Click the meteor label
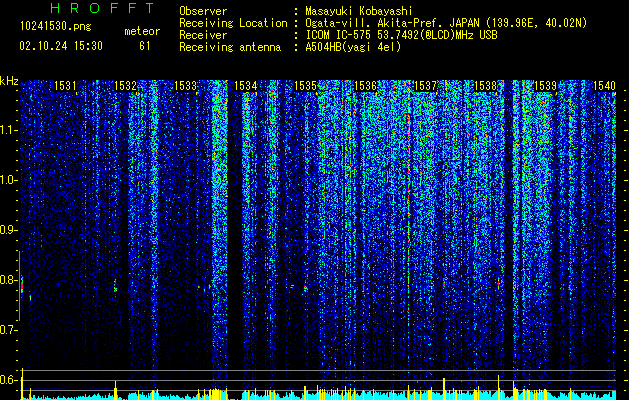Viewport: 629px width, 400px height. (142, 31)
